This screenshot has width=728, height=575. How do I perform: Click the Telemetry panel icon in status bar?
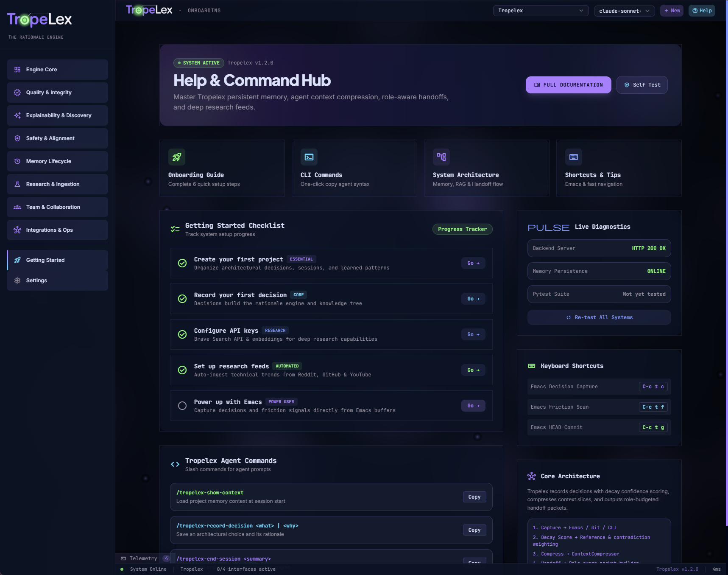pos(123,558)
